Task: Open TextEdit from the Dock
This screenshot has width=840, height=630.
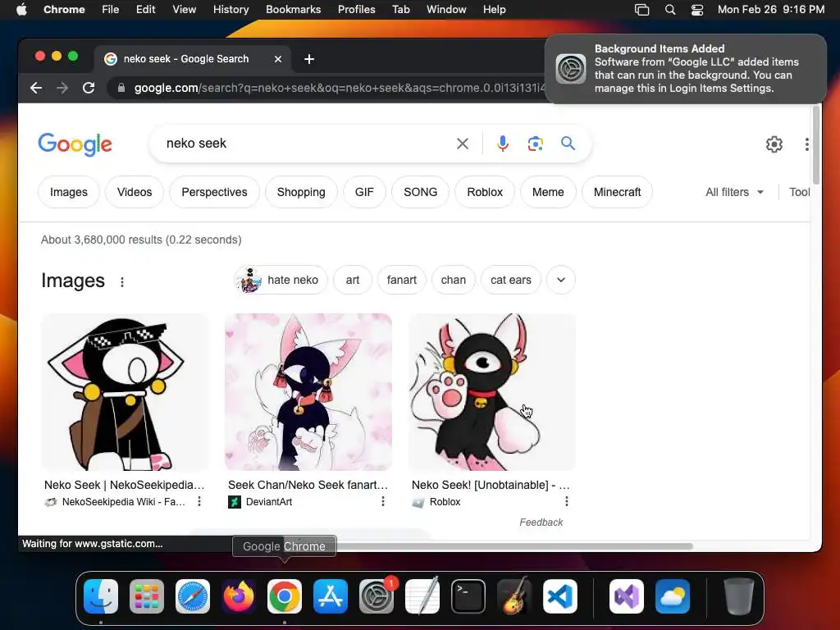Action: tap(422, 596)
